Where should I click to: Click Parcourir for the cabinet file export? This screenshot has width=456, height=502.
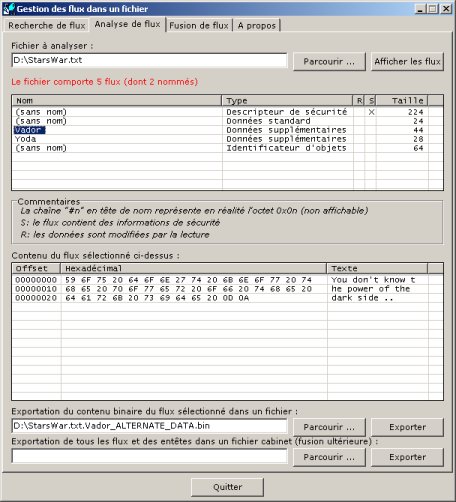[x=329, y=457]
